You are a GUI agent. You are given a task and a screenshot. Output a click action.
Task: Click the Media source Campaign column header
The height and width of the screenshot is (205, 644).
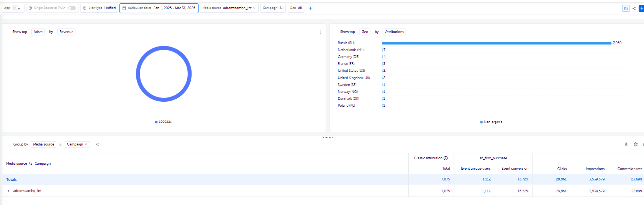(28, 164)
